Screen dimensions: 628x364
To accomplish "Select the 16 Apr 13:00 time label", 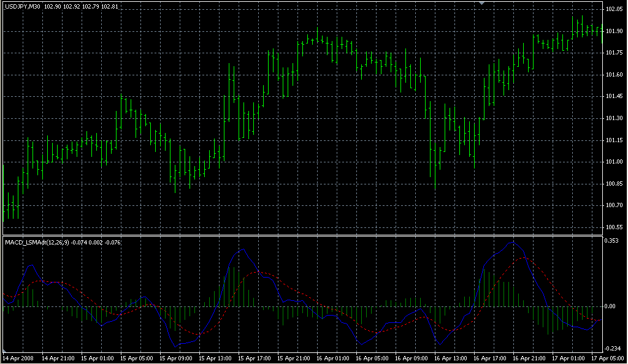I will pyautogui.click(x=451, y=357).
